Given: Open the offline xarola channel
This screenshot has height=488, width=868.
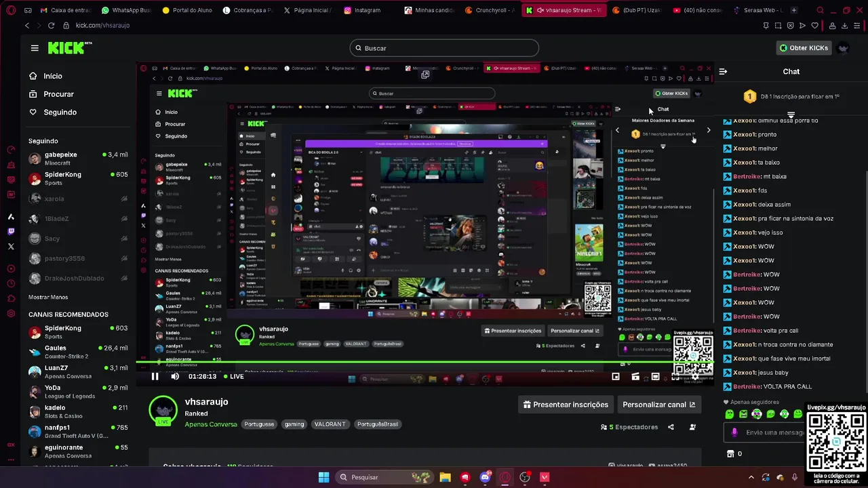Looking at the screenshot, I should pos(78,199).
